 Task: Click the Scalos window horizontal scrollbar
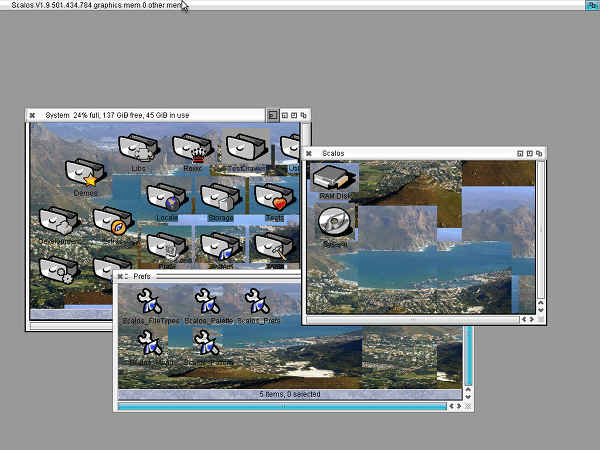point(410,320)
